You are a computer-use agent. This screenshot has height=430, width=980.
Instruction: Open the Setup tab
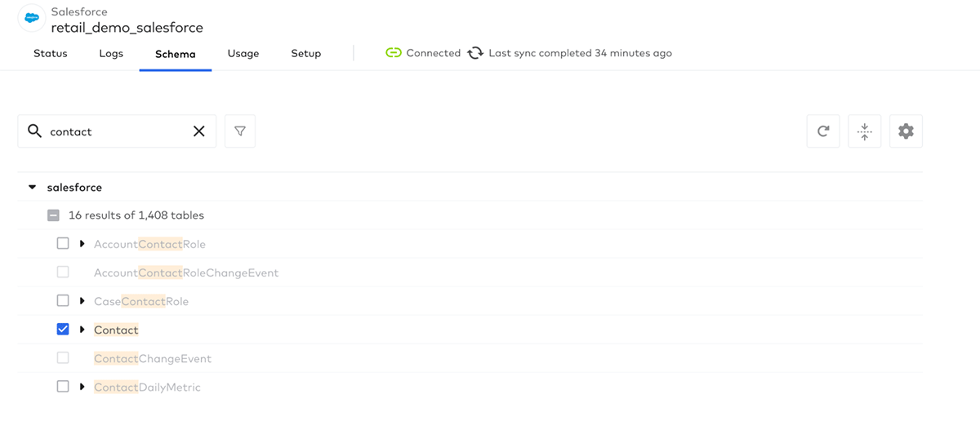tap(305, 54)
